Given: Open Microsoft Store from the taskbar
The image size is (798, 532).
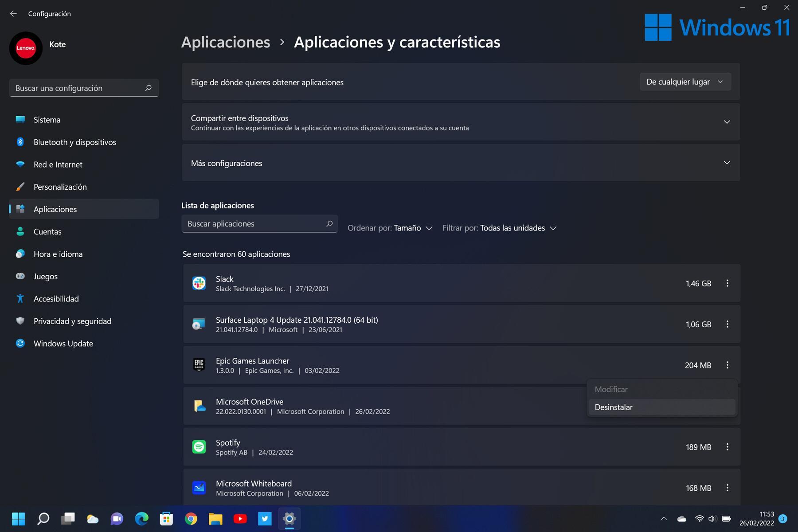Looking at the screenshot, I should tap(166, 518).
